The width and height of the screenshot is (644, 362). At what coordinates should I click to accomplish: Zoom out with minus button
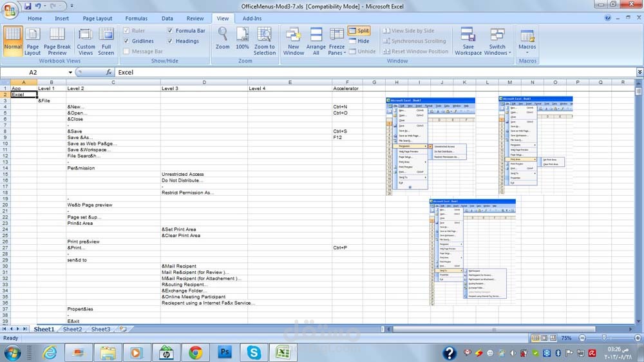coord(582,338)
